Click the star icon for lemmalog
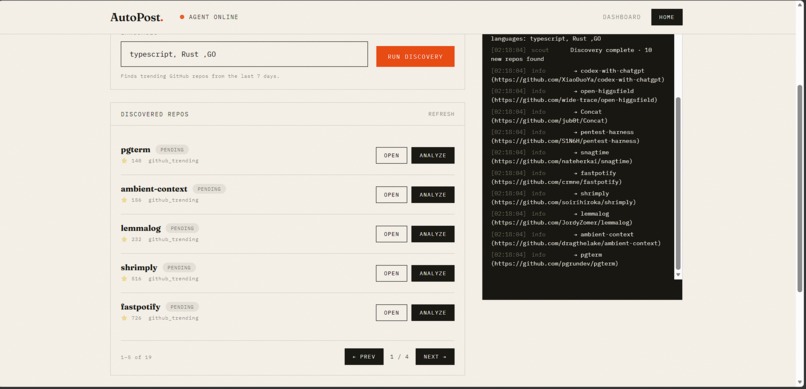This screenshot has height=389, width=806. click(x=124, y=239)
